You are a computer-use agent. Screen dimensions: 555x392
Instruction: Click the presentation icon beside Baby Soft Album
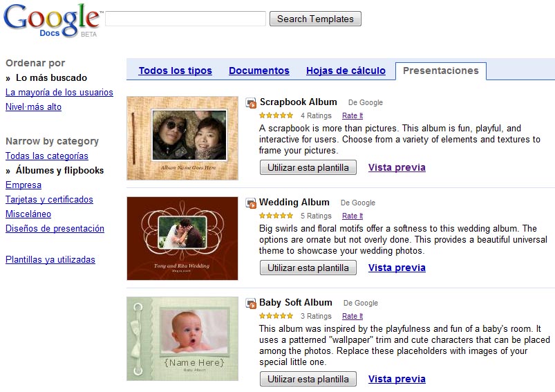point(251,303)
